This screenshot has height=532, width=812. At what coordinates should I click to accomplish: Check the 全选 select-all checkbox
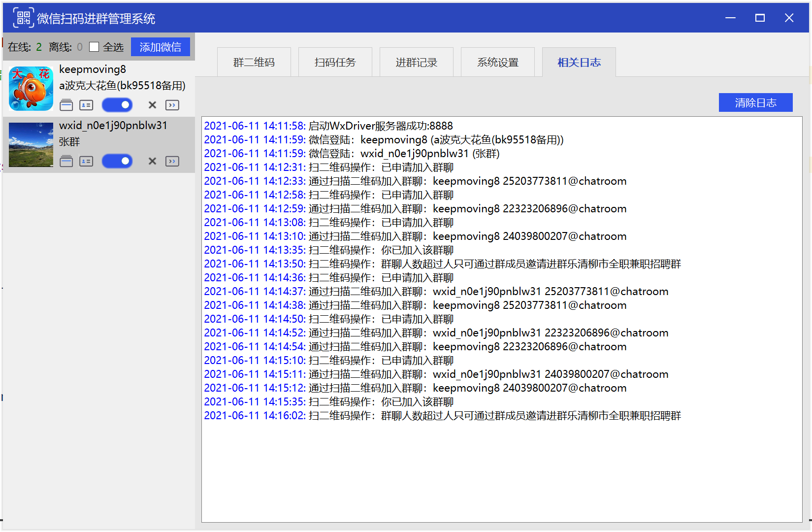click(94, 47)
